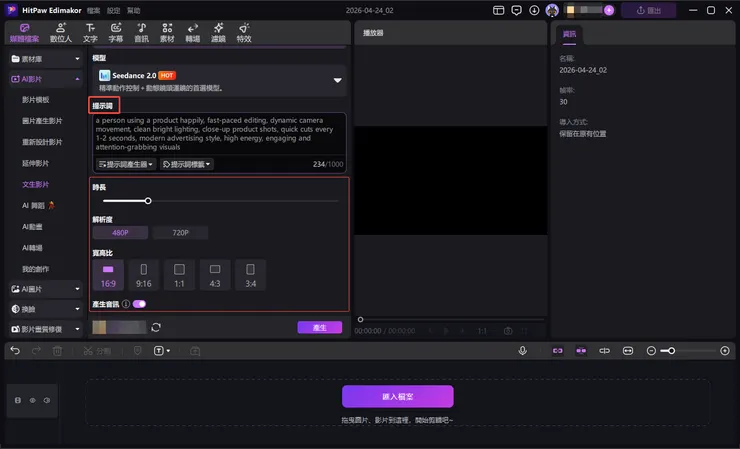
Task: Select 重新設計影片 in the sidebar
Action: point(42,142)
